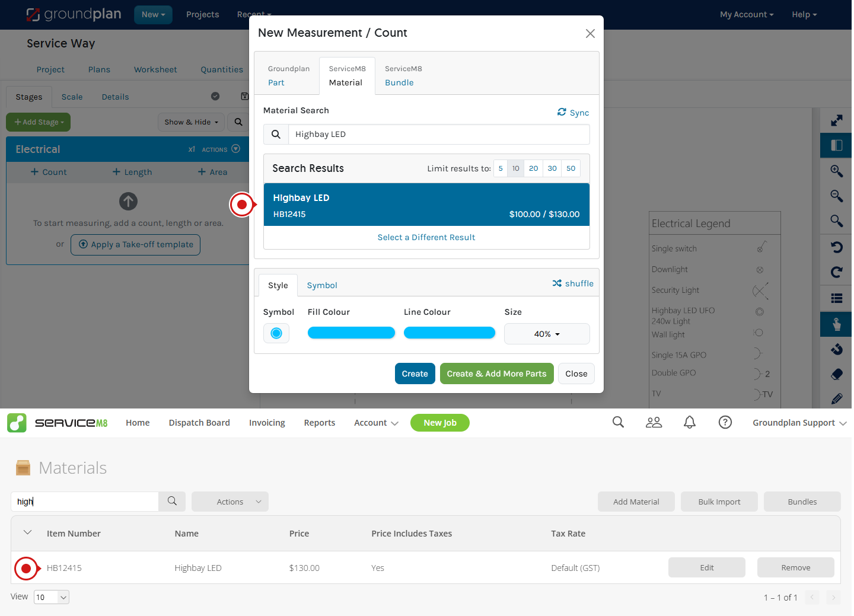Click the zoom in magnifier icon
854x616 pixels.
point(836,171)
